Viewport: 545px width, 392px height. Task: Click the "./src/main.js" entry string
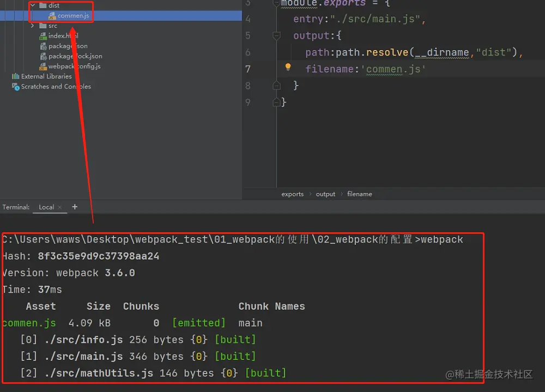(376, 19)
